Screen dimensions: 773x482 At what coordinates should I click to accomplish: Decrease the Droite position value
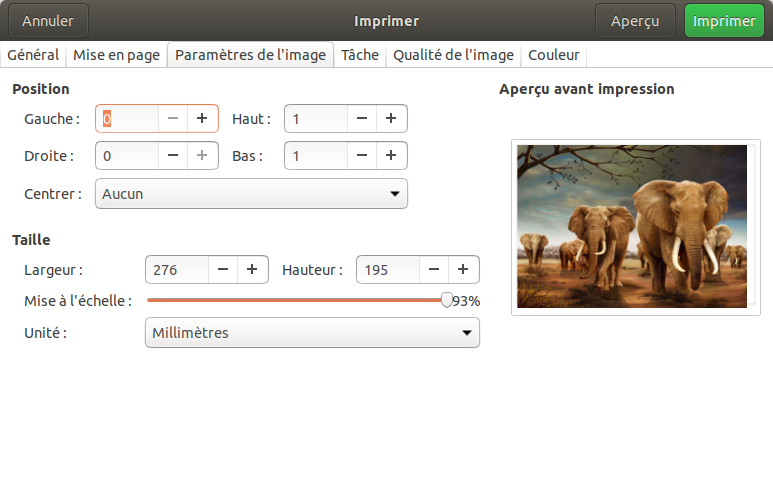(x=173, y=156)
